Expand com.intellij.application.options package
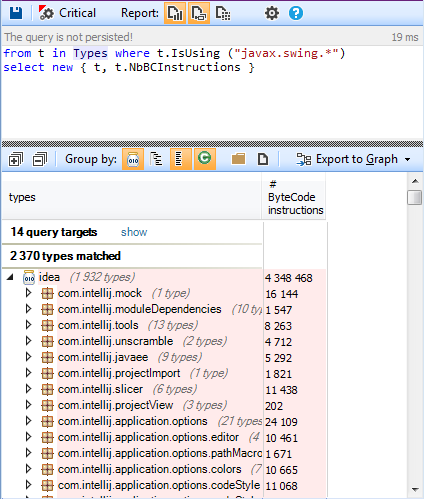The height and width of the screenshot is (499, 424). click(28, 421)
